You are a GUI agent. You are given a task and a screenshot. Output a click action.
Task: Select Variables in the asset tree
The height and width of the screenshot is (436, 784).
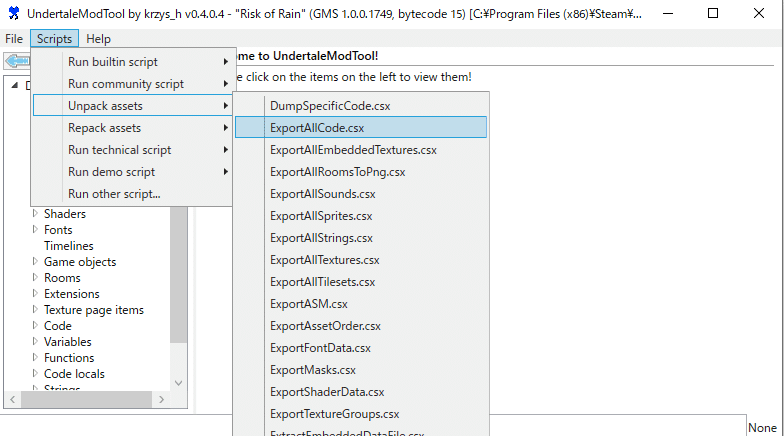click(68, 342)
